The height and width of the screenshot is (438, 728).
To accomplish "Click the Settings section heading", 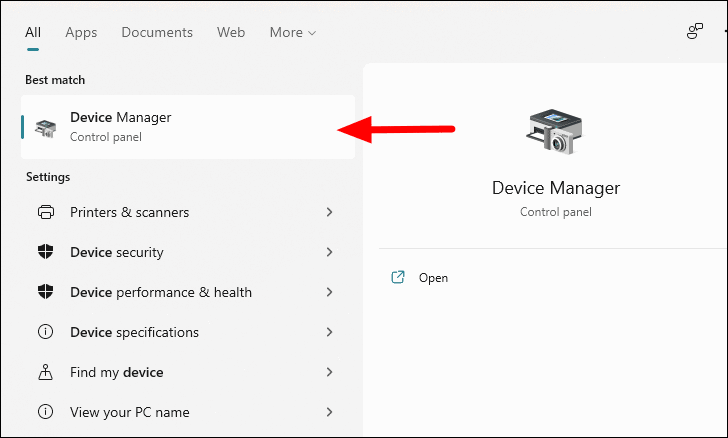I will (48, 177).
